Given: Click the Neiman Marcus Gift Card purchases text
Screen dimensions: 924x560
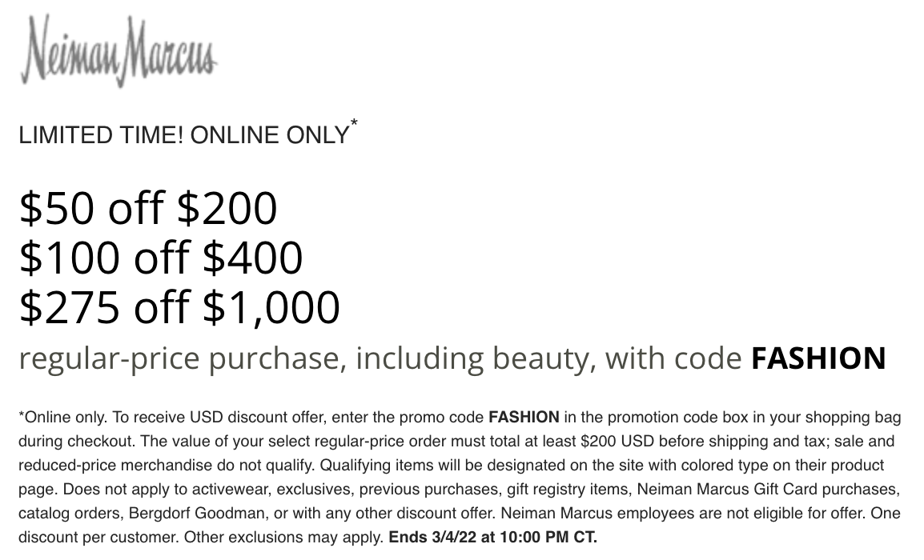Looking at the screenshot, I should (x=769, y=490).
